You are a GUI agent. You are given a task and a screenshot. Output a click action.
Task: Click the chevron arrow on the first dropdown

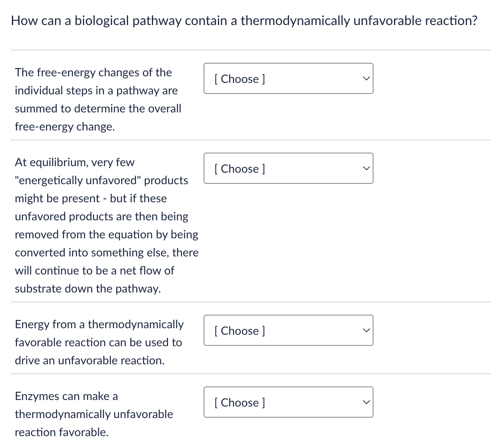[x=367, y=78]
